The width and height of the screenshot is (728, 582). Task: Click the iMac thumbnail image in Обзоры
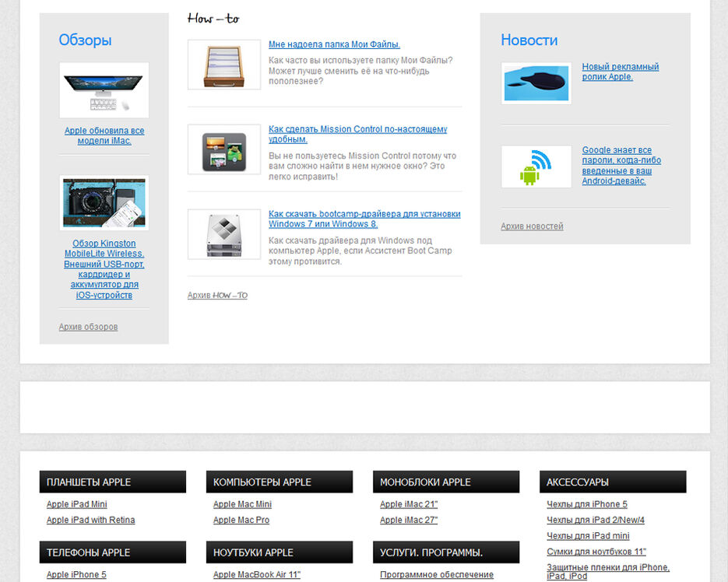click(104, 91)
